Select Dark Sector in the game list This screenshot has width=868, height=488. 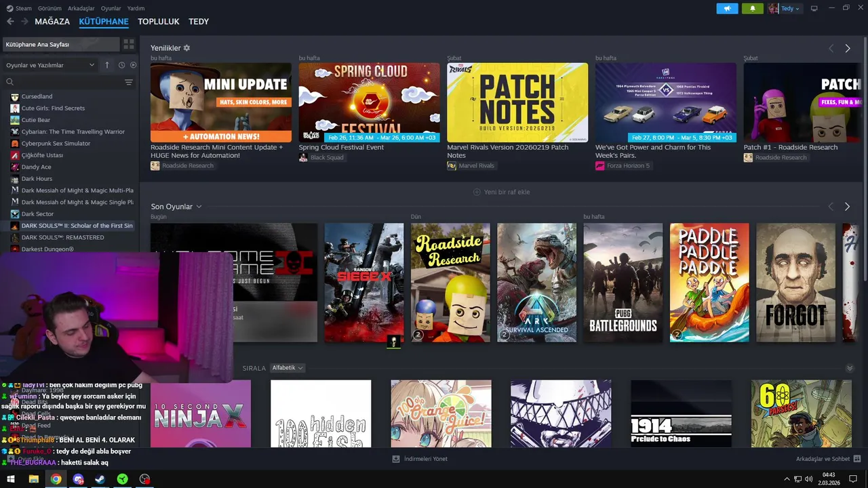37,214
